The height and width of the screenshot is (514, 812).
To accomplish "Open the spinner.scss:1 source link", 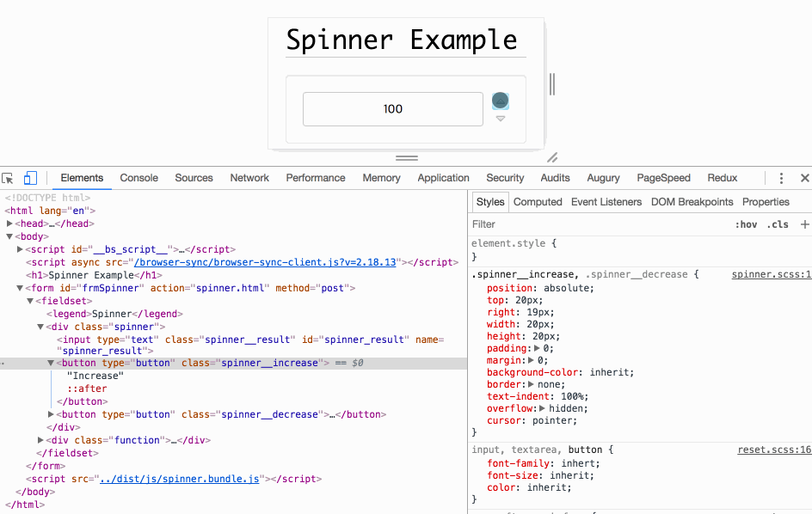I will pyautogui.click(x=771, y=274).
